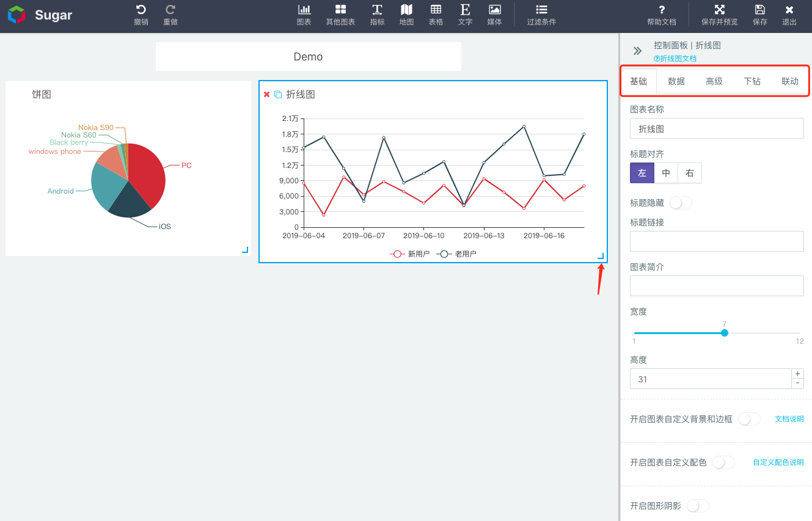Click resize handle of 饼图 chart

click(x=245, y=249)
